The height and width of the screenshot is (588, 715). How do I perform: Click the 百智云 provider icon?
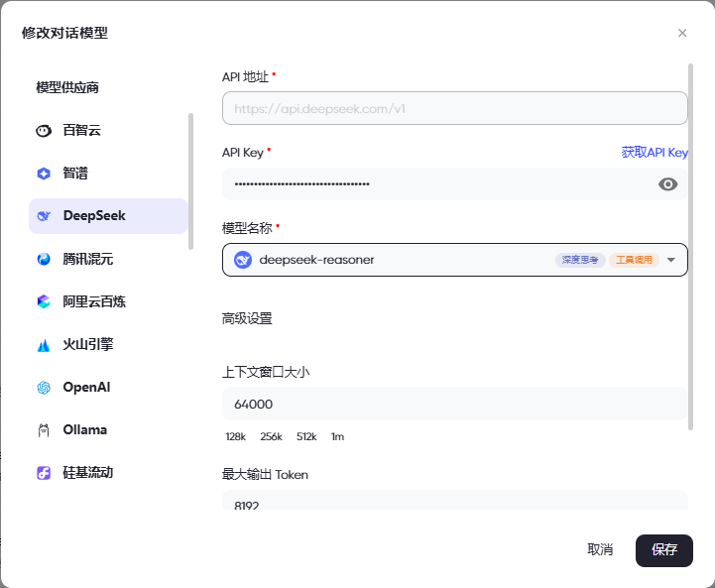44,131
